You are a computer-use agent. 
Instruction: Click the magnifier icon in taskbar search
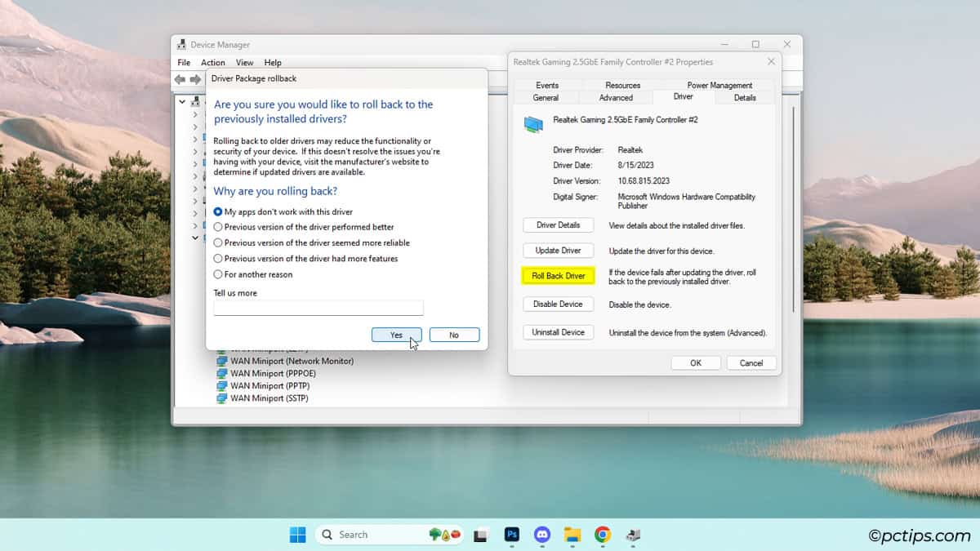point(327,535)
